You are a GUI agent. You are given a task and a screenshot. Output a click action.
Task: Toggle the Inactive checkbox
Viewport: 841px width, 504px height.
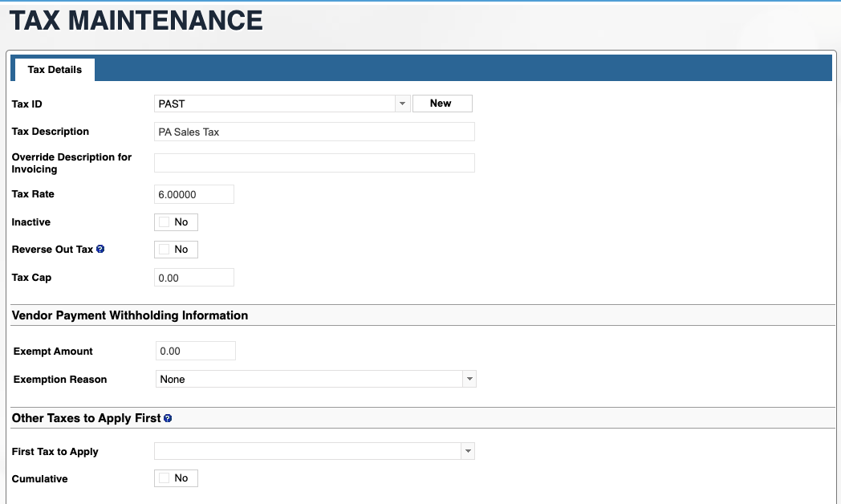pyautogui.click(x=165, y=222)
